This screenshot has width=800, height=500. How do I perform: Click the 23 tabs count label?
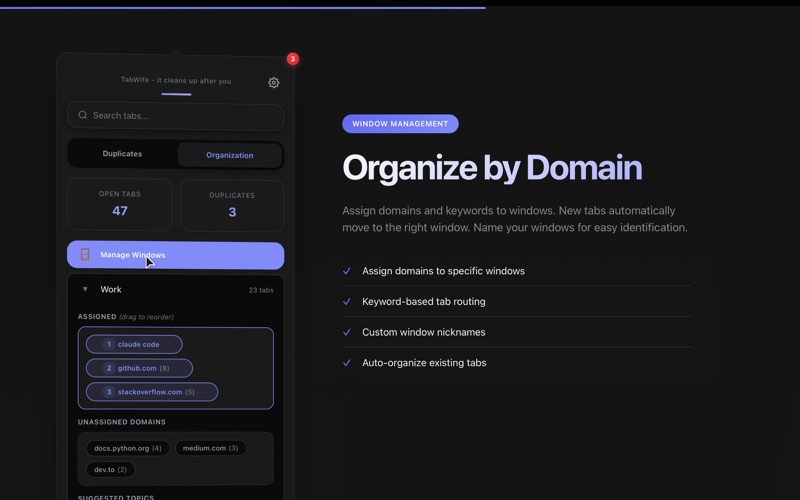pyautogui.click(x=261, y=290)
